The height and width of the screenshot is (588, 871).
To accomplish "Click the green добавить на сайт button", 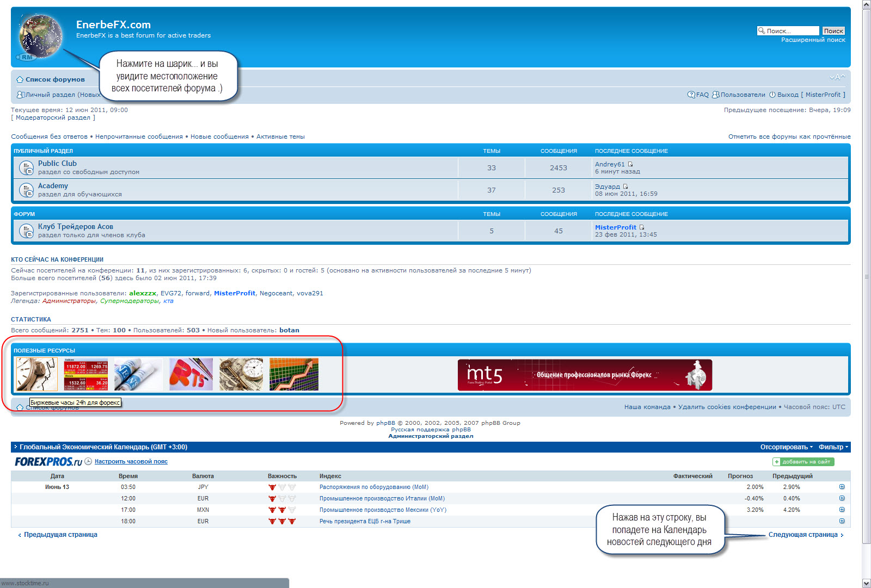I will pos(803,462).
